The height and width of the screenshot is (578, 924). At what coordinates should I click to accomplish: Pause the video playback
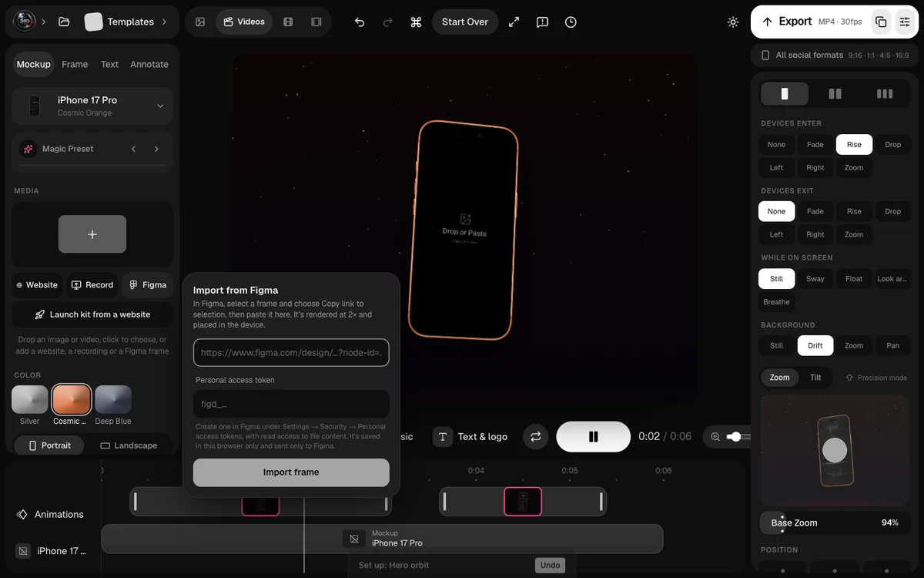593,436
